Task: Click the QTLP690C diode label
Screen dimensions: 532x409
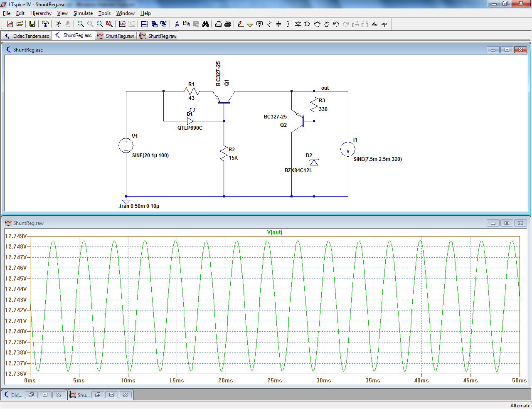Action: (x=190, y=128)
